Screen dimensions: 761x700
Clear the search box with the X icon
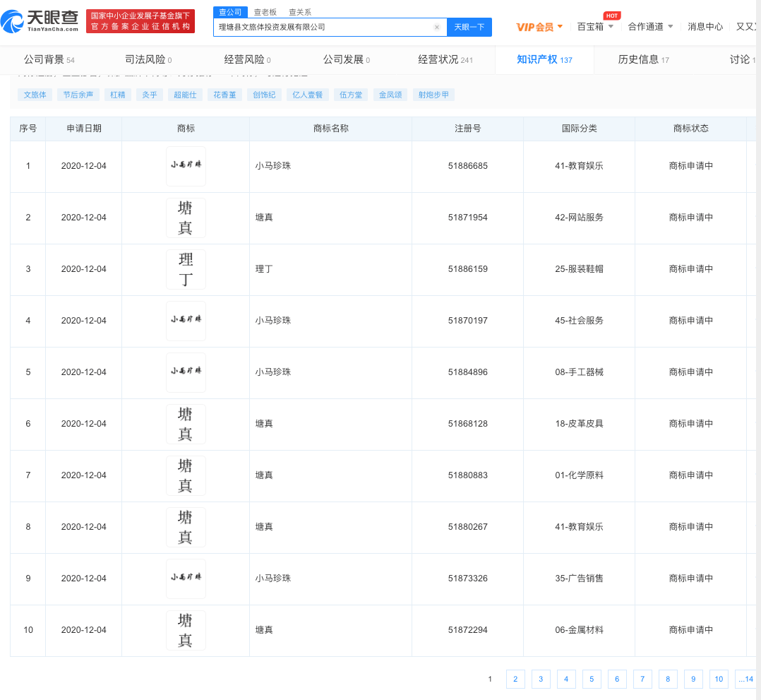tap(436, 28)
